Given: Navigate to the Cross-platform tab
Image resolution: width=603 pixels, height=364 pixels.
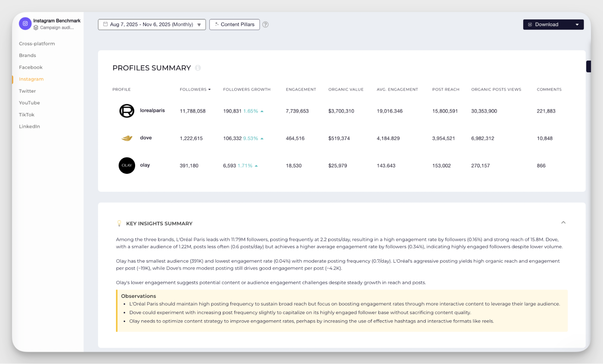Looking at the screenshot, I should [x=37, y=43].
